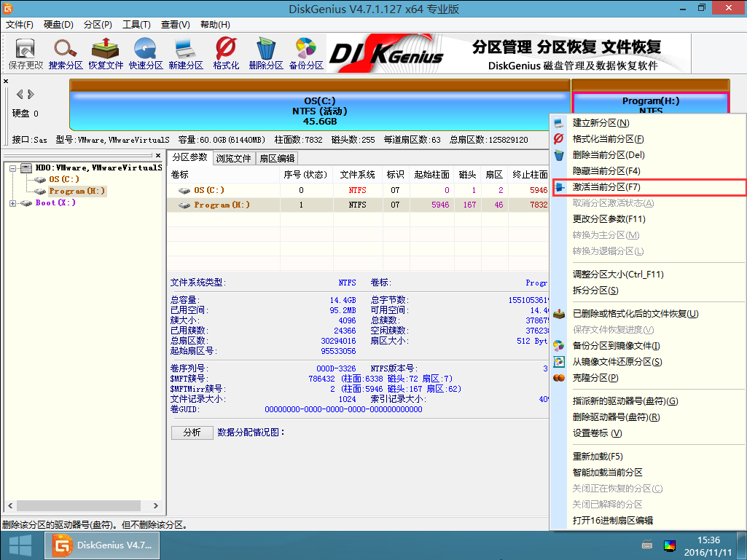Choose 激活当前分区(F7) from context menu
The width and height of the screenshot is (747, 560).
point(649,187)
